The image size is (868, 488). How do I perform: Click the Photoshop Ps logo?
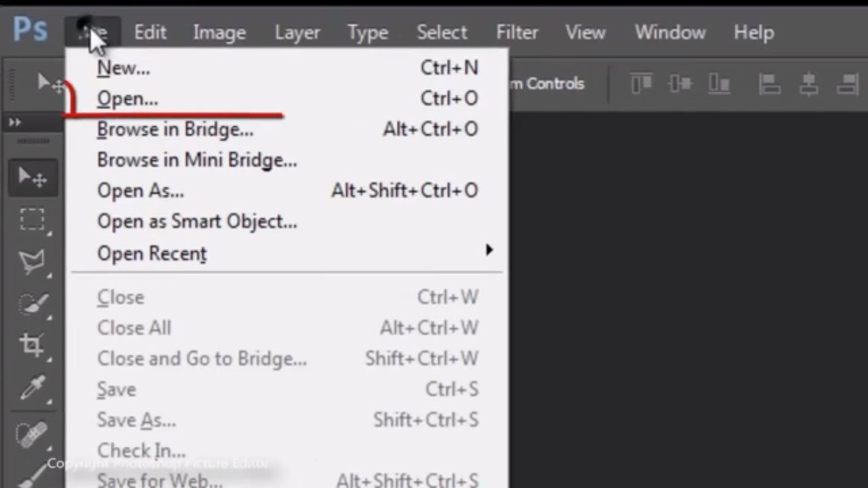[30, 30]
